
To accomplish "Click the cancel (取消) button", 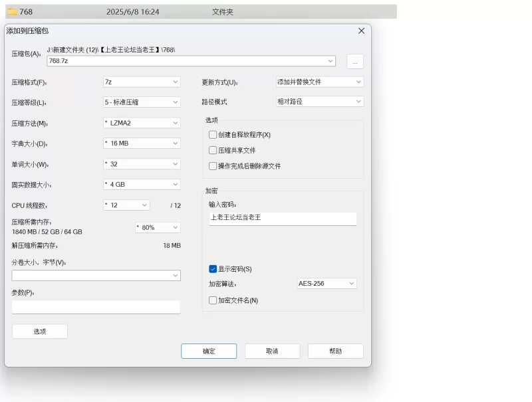I will pyautogui.click(x=272, y=351).
